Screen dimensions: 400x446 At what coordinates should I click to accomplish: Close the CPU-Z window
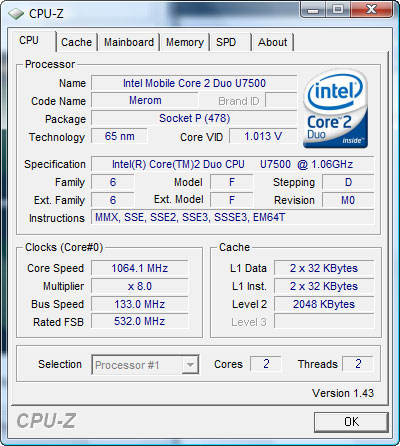click(x=371, y=9)
